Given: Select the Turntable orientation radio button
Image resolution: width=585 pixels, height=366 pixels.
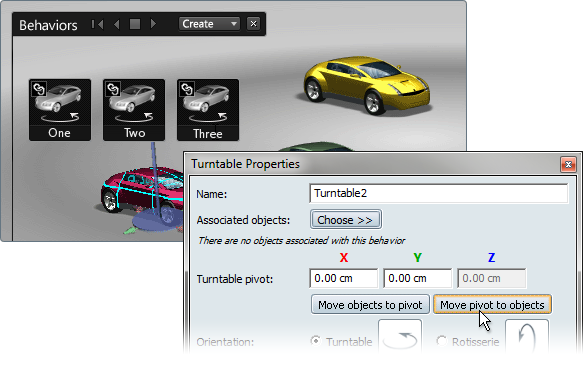Looking at the screenshot, I should pyautogui.click(x=316, y=341).
